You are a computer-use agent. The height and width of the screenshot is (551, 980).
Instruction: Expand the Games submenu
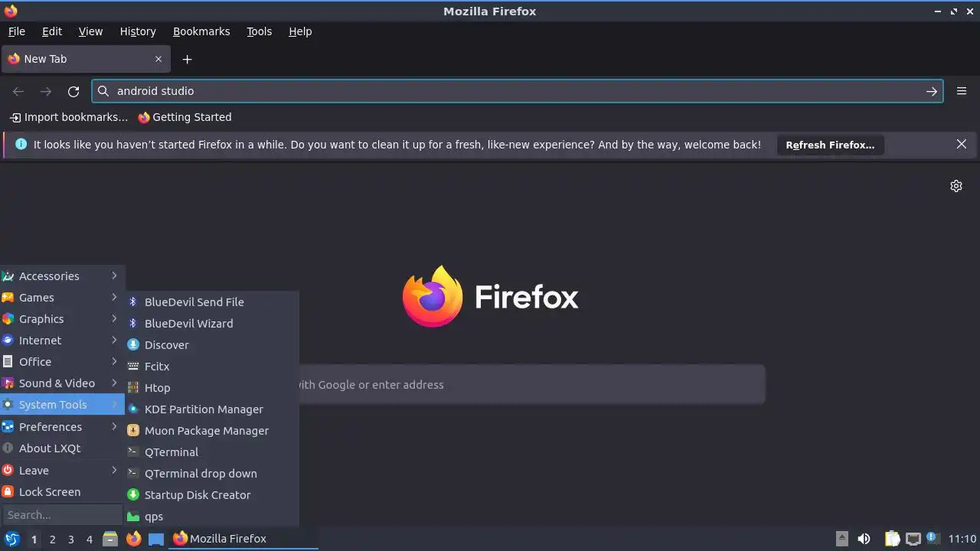62,298
